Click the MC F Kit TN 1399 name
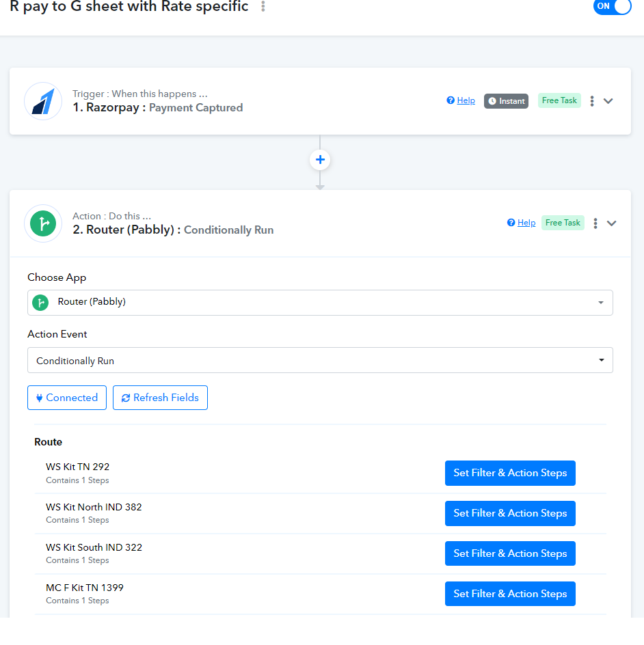 (85, 588)
